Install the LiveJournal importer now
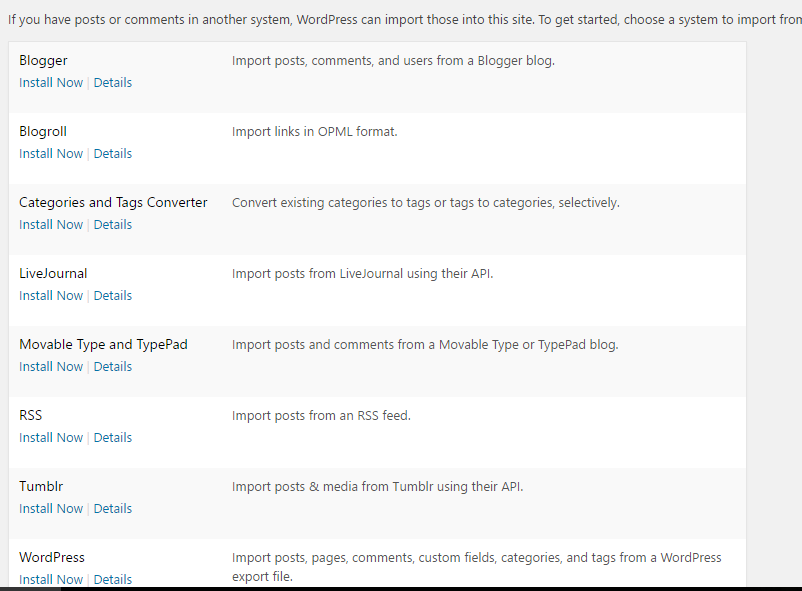 (x=51, y=296)
